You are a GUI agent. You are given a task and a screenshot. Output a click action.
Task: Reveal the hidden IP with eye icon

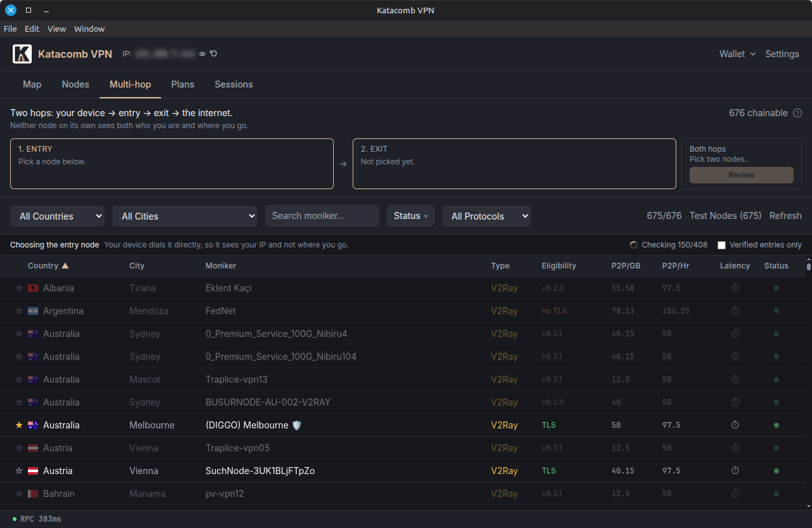coord(202,54)
